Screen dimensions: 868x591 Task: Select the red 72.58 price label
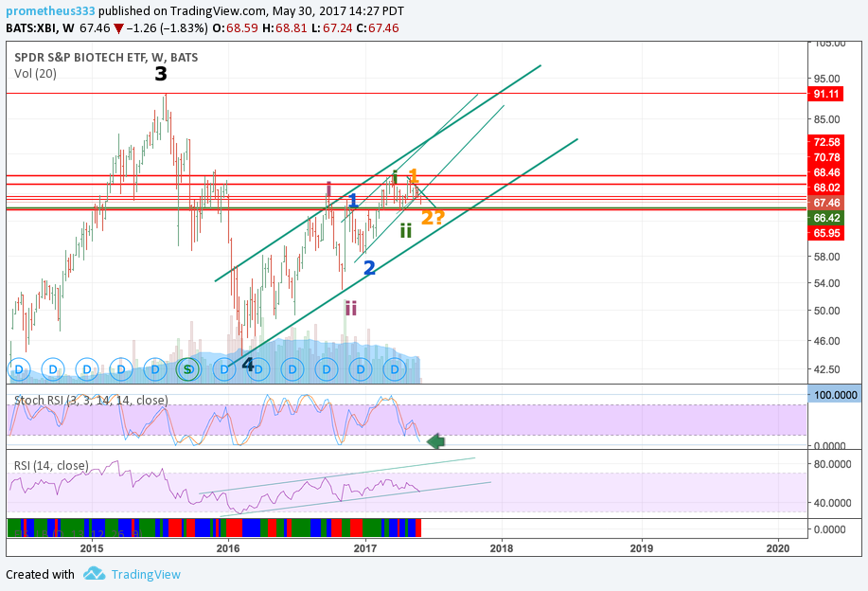point(825,142)
